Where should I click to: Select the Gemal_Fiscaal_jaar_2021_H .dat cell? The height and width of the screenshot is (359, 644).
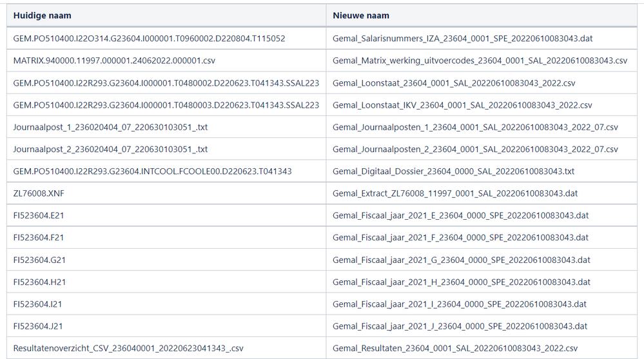[462, 282]
